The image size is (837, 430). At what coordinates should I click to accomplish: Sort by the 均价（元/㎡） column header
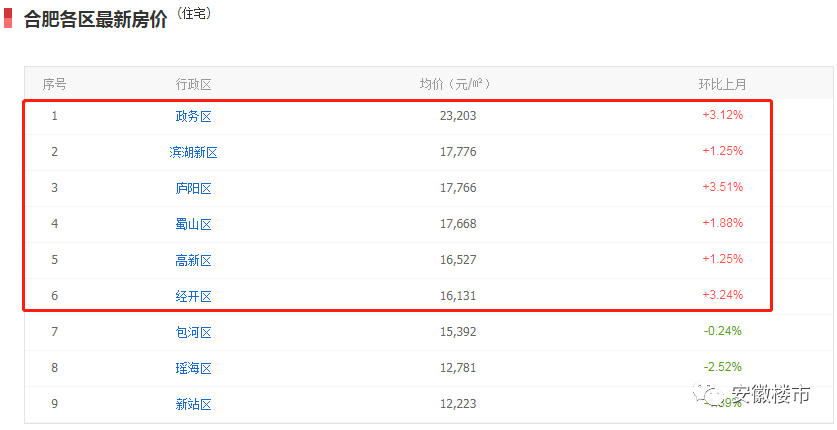coord(457,84)
